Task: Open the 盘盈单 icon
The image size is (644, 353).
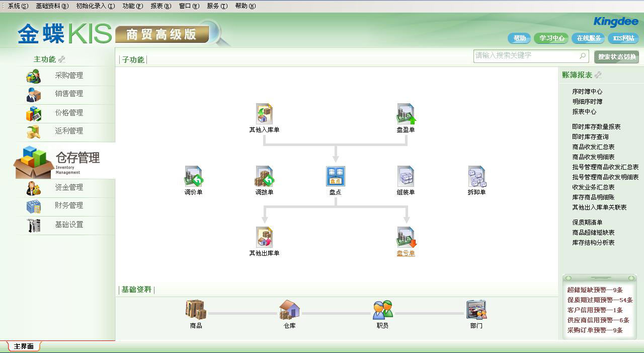Action: click(406, 114)
